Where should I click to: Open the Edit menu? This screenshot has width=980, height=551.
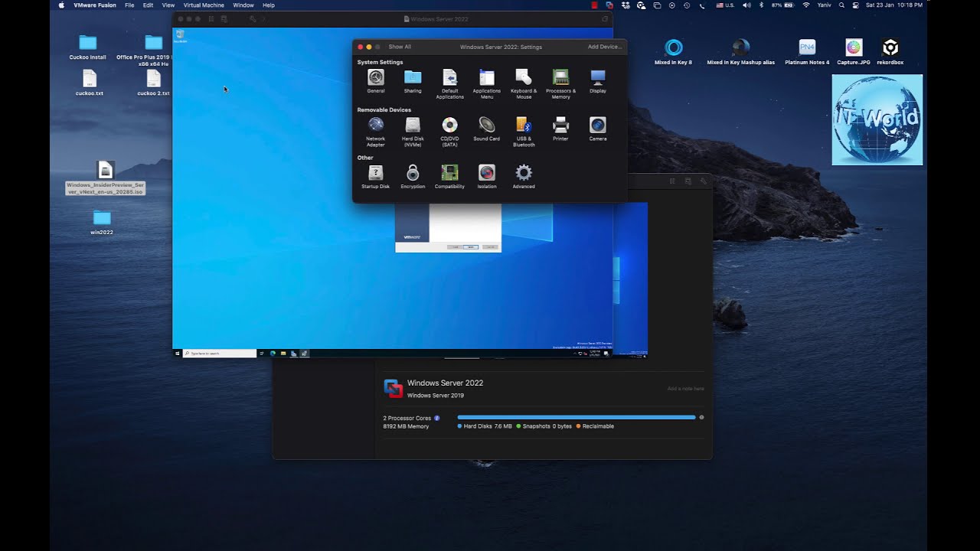(x=149, y=5)
